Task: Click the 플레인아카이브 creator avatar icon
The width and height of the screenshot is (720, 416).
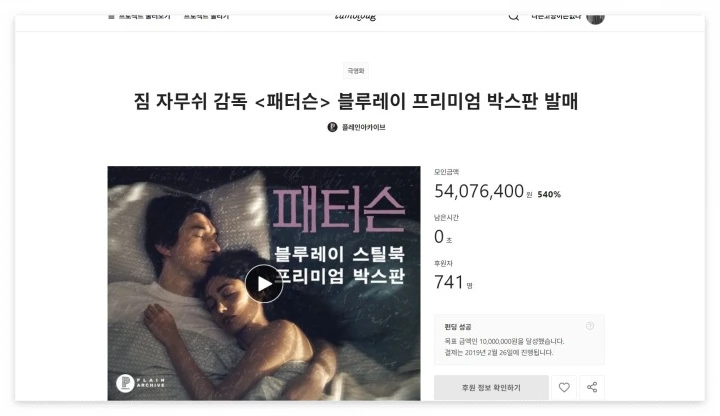Action: tap(332, 127)
